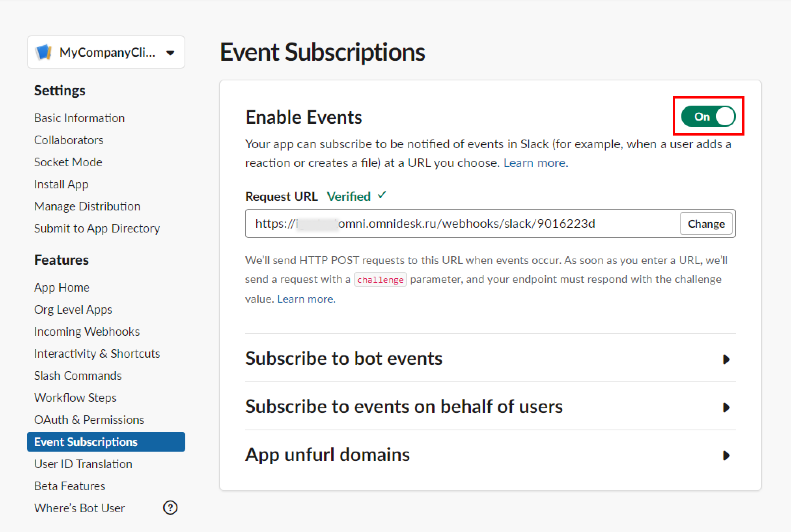
Task: Click the Request URL label
Action: 282,196
